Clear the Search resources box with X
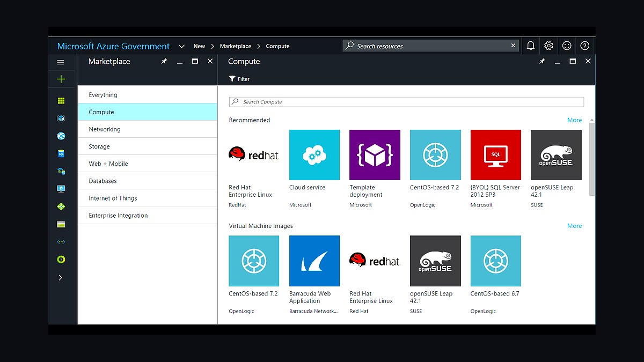The width and height of the screenshot is (644, 362). click(513, 46)
